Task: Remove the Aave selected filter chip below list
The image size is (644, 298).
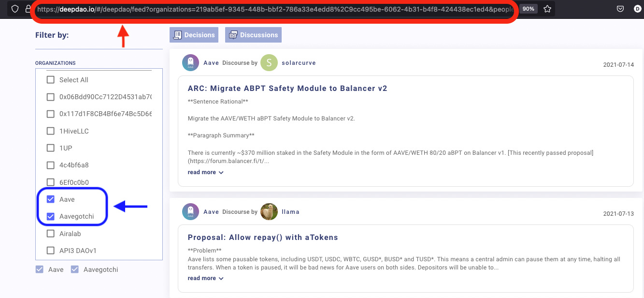Action: coord(39,269)
